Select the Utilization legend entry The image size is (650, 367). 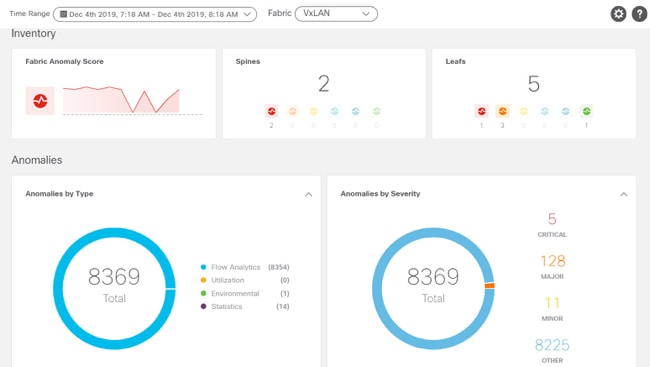tap(245, 280)
